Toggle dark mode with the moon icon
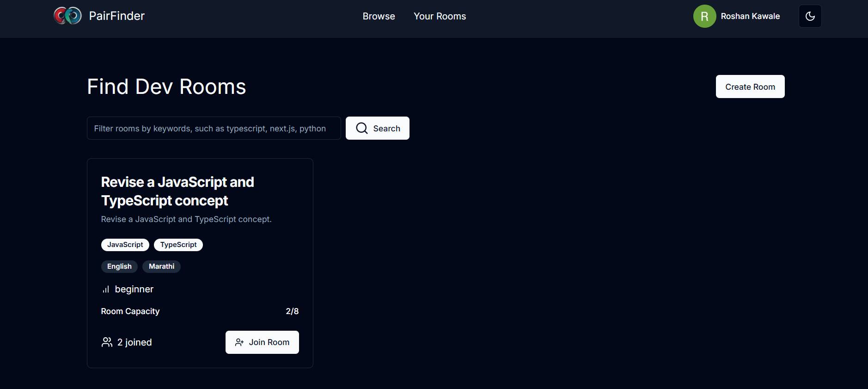Screen dimensions: 868x389 [x=810, y=16]
